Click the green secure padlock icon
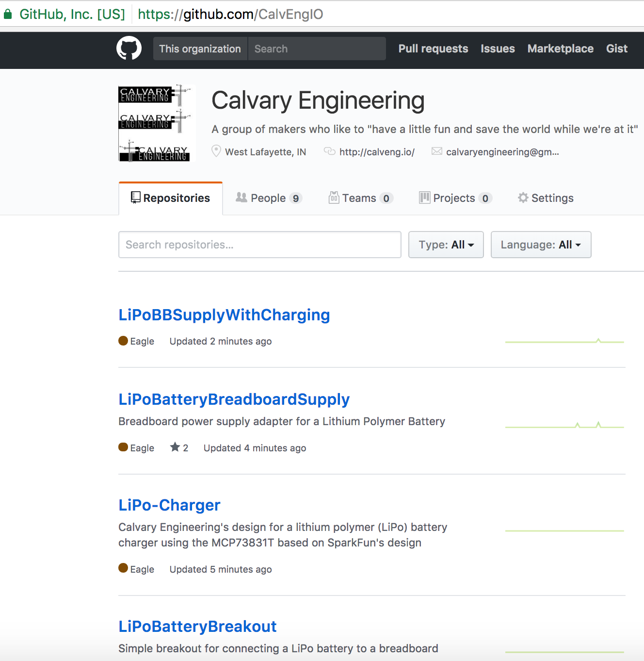The height and width of the screenshot is (661, 644). 7,14
